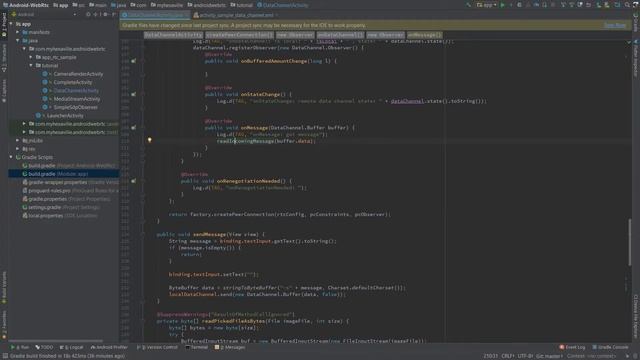This screenshot has width=640, height=360.
Task: Switch to the DataChannelActivity editor tab
Action: pos(156,15)
